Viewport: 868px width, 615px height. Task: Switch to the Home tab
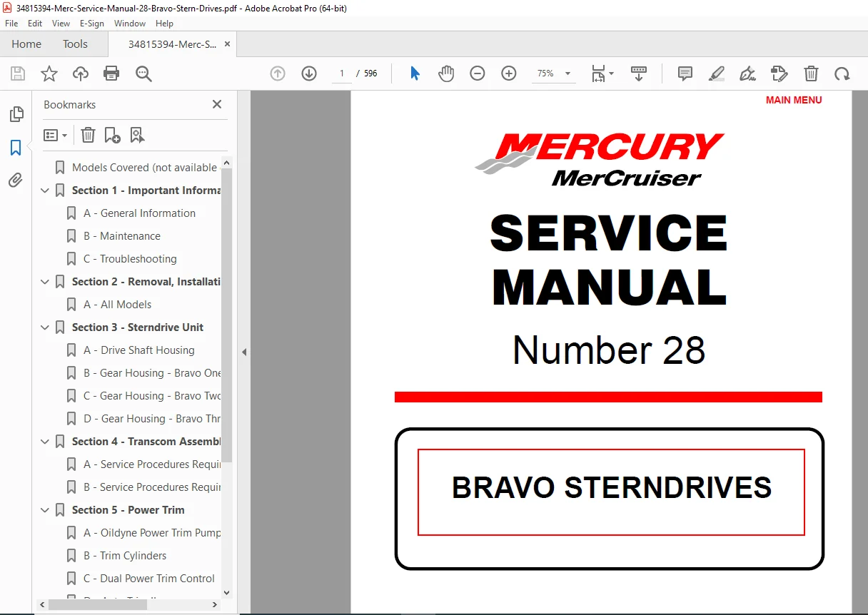point(26,44)
